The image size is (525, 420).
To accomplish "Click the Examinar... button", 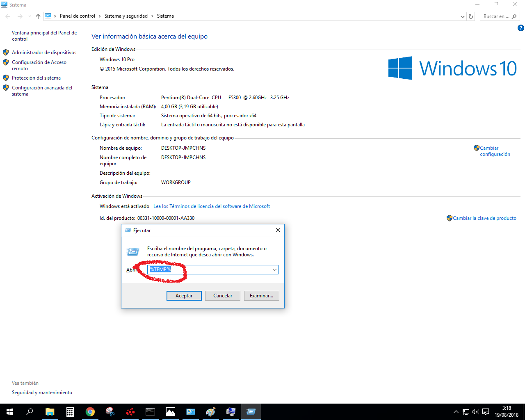I will (262, 296).
